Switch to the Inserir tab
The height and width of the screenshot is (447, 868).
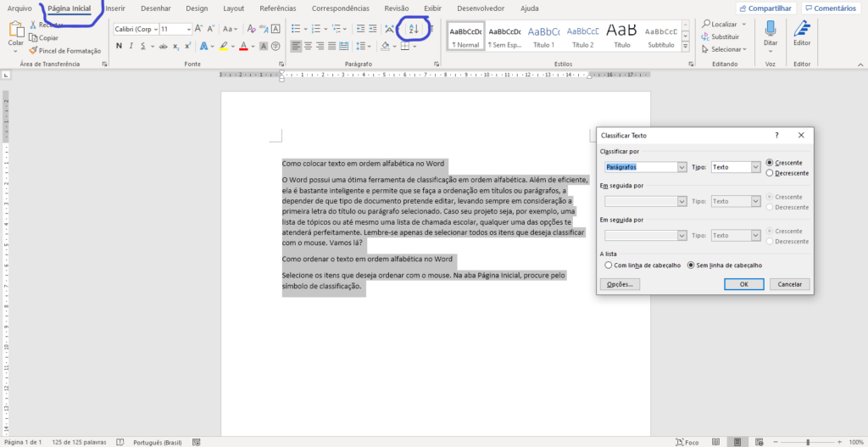[115, 8]
